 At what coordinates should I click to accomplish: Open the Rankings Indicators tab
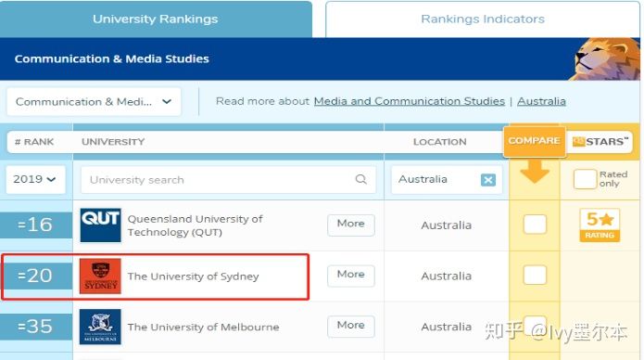point(483,19)
